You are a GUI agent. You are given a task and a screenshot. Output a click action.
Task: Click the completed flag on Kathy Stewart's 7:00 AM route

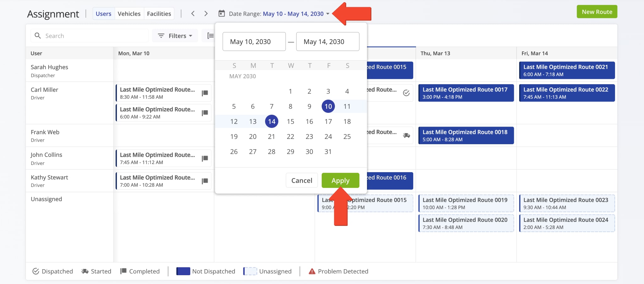[x=205, y=181]
